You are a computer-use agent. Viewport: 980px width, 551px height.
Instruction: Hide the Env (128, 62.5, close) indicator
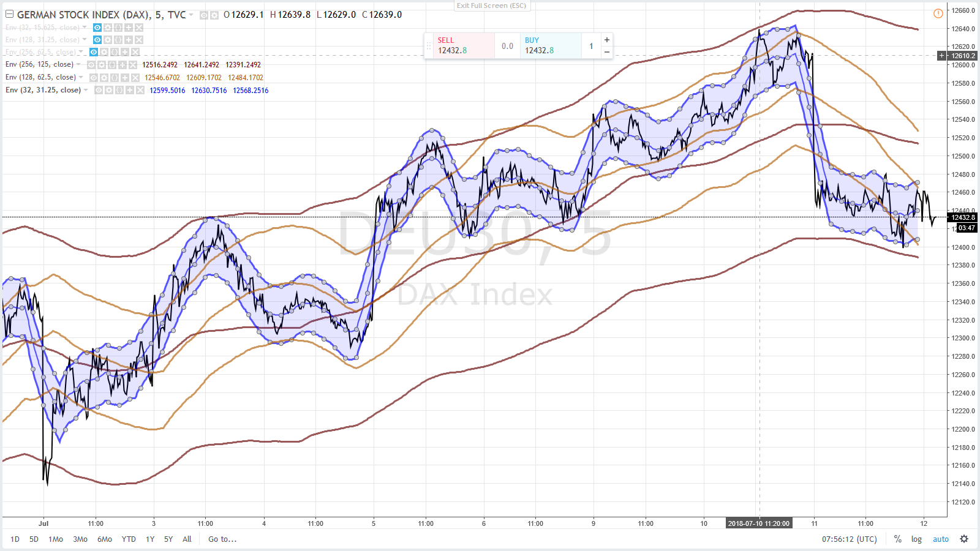coord(94,78)
